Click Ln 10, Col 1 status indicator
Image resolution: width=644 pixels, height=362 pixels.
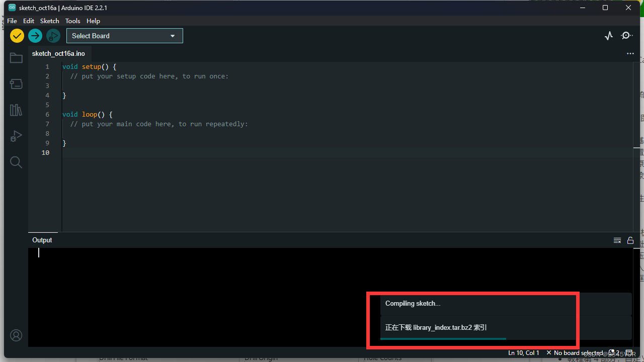pyautogui.click(x=524, y=353)
